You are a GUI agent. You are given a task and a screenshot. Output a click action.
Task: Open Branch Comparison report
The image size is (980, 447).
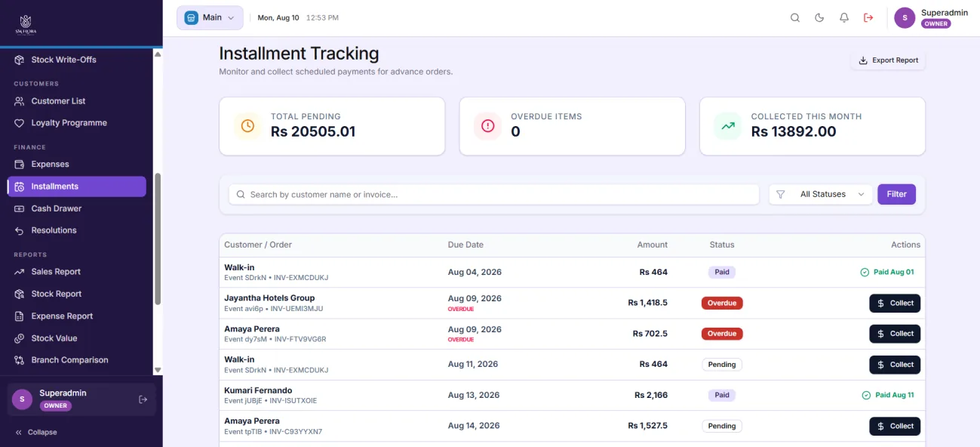pos(76,360)
